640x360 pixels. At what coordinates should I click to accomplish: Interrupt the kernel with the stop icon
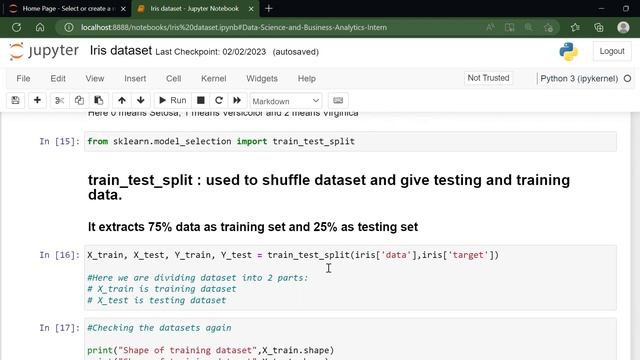point(200,100)
